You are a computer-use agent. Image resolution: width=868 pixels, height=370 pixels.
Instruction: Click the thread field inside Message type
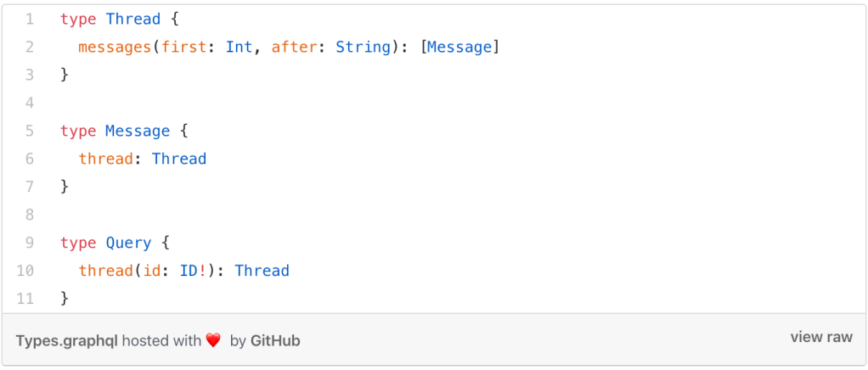(x=105, y=159)
